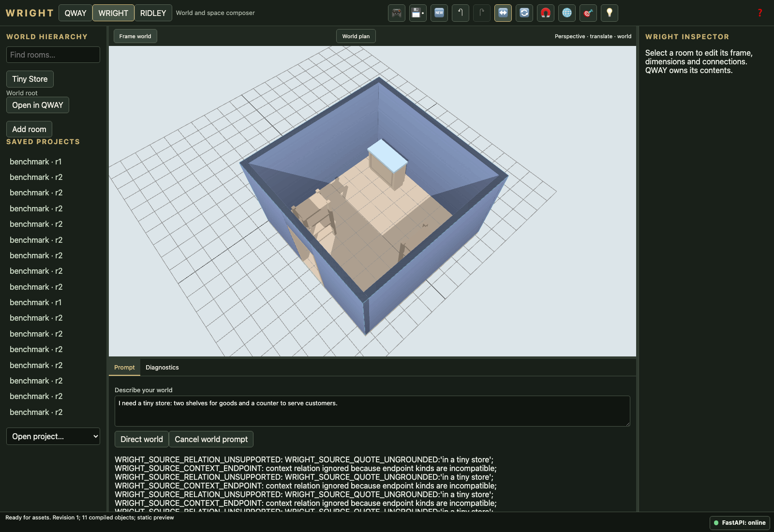The height and width of the screenshot is (532, 774).
Task: Click Open in QWAY
Action: [38, 105]
